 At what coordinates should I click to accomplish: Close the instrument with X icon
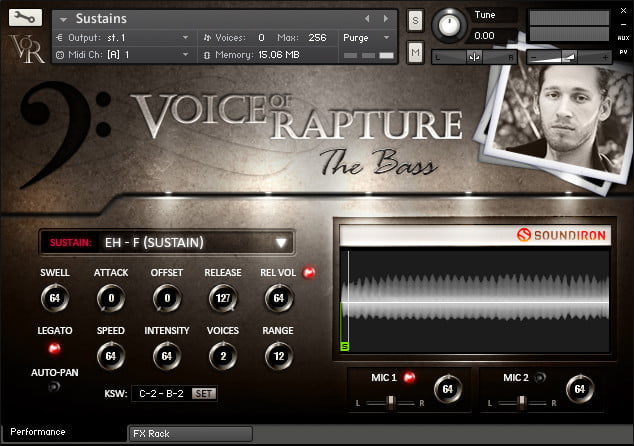(623, 11)
